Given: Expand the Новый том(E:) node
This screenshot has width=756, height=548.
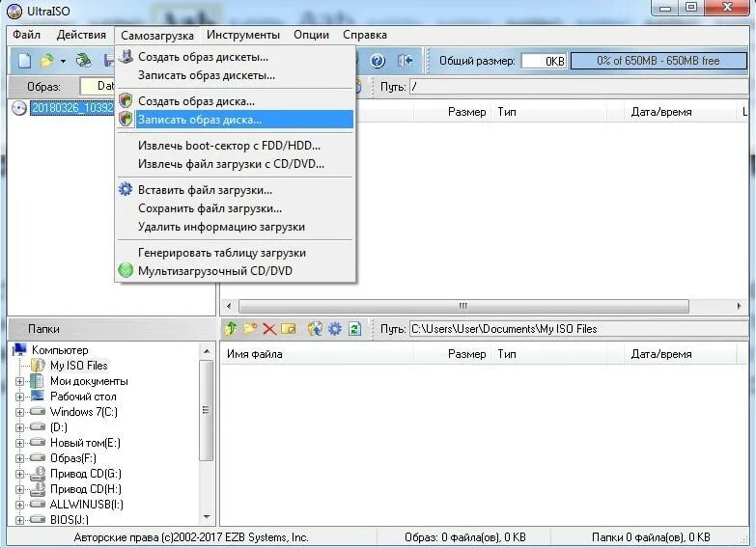Looking at the screenshot, I should coord(19,443).
